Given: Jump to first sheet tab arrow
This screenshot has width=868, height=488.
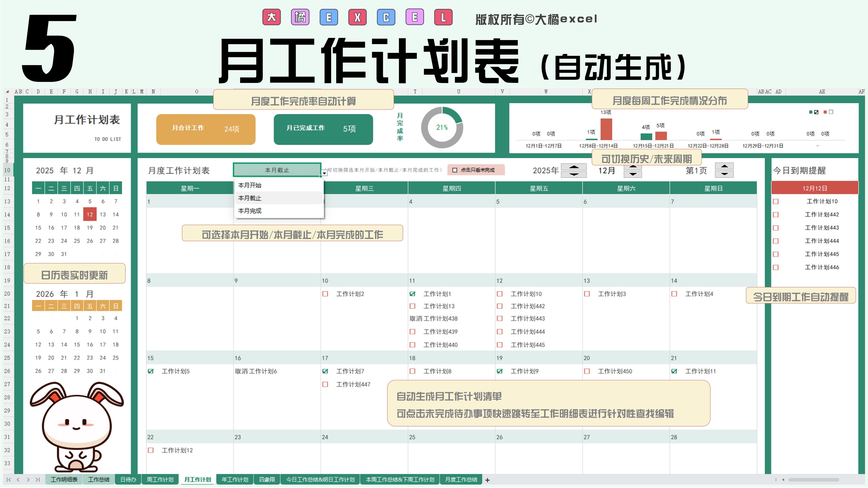Looking at the screenshot, I should point(9,480).
